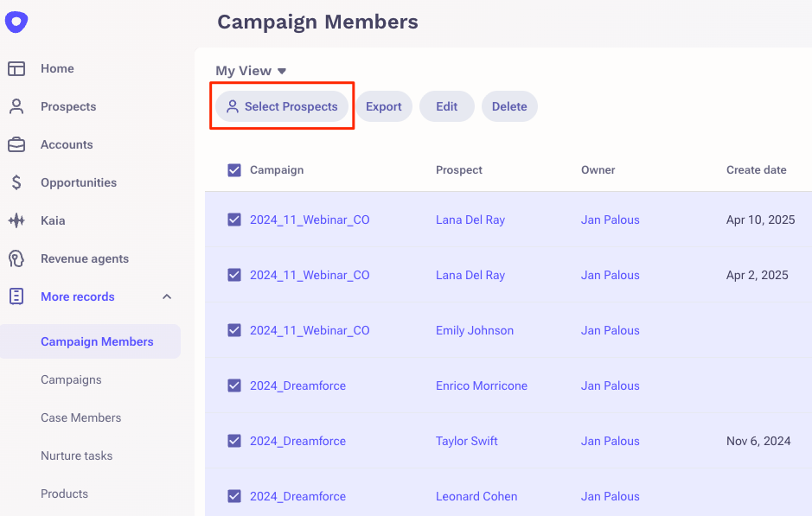The width and height of the screenshot is (812, 516).
Task: Open Kaia using its waveform icon
Action: [x=16, y=221]
